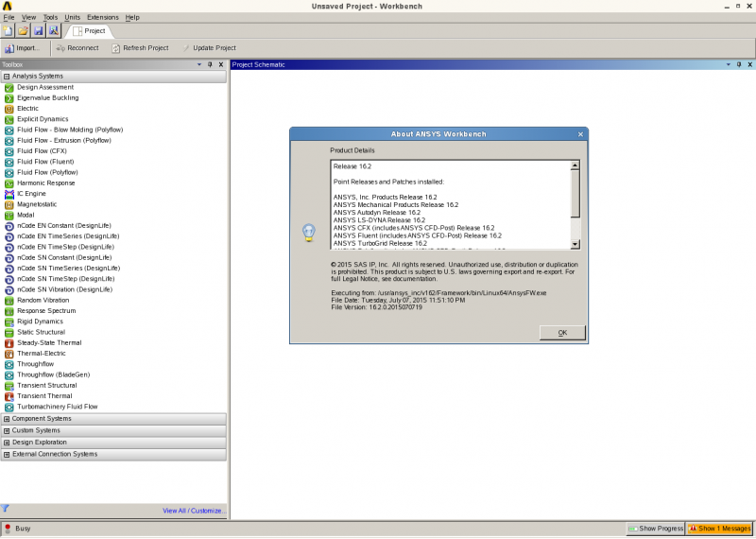This screenshot has height=539, width=756.
Task: Click the Save As toolbar icon
Action: pyautogui.click(x=54, y=31)
